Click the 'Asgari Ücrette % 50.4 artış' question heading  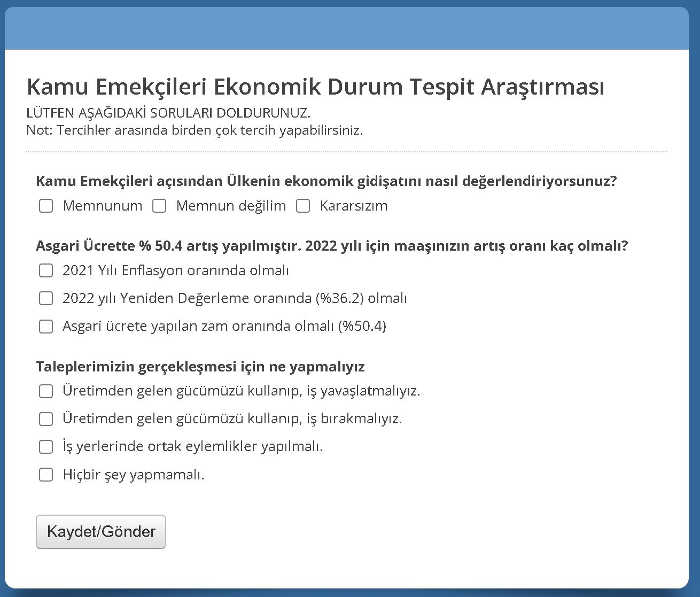point(331,246)
